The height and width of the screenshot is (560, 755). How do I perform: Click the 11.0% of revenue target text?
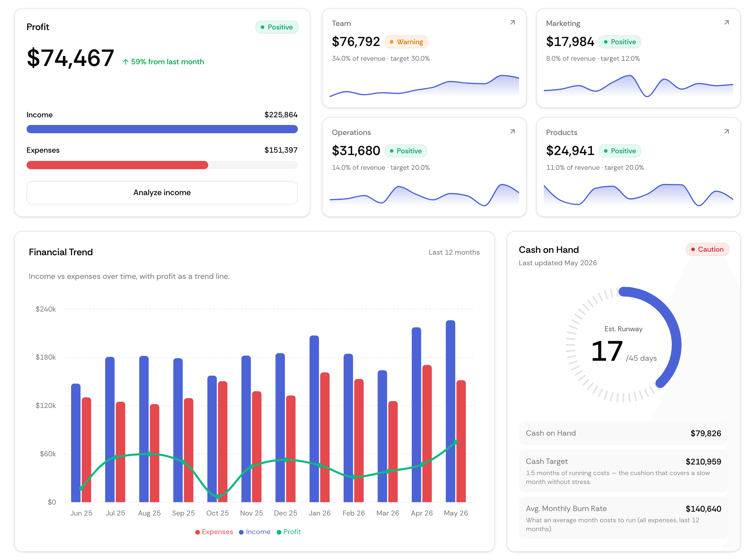[595, 167]
